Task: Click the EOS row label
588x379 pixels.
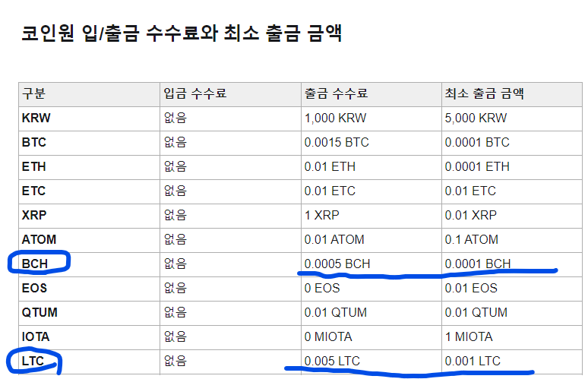Action: coord(34,289)
